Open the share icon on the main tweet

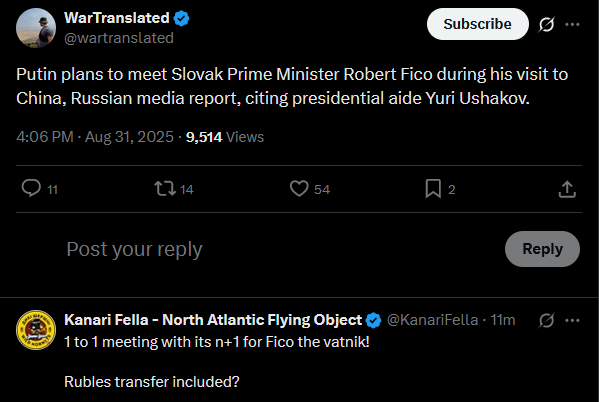click(x=567, y=189)
